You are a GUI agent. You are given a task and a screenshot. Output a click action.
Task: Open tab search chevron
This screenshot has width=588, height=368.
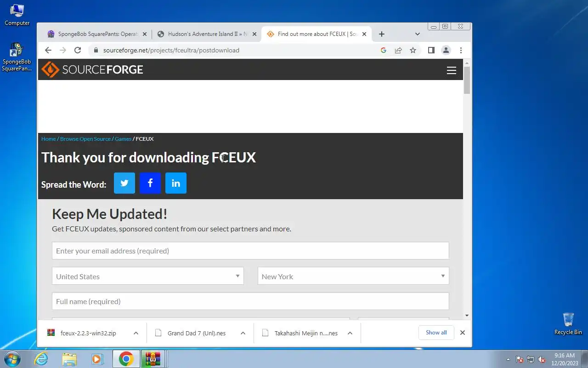coord(417,34)
